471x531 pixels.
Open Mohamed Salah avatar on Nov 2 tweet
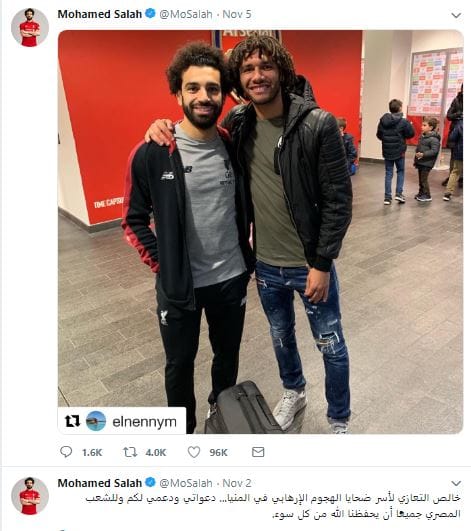click(x=30, y=496)
